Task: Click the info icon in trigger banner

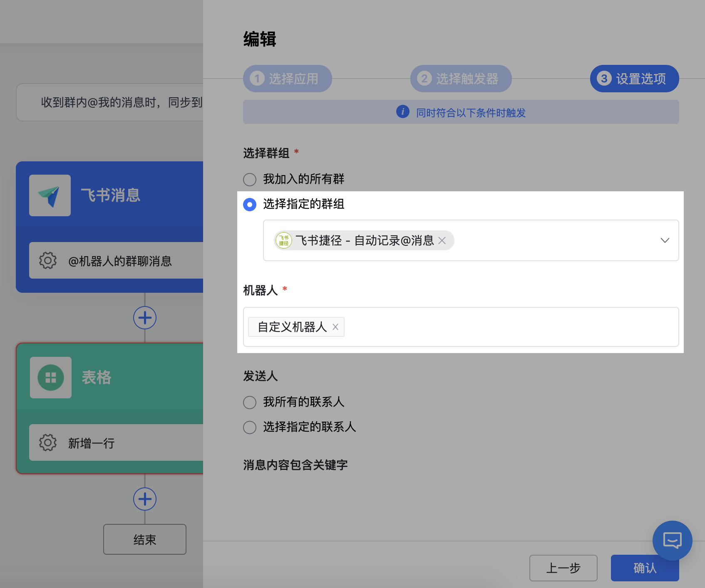Action: [403, 112]
